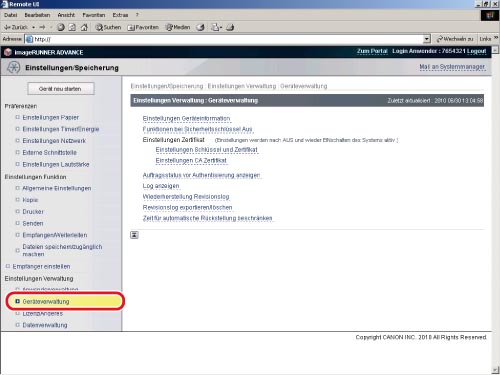This screenshot has width=500, height=375.
Task: Open browser History icon
Action: click(x=200, y=27)
